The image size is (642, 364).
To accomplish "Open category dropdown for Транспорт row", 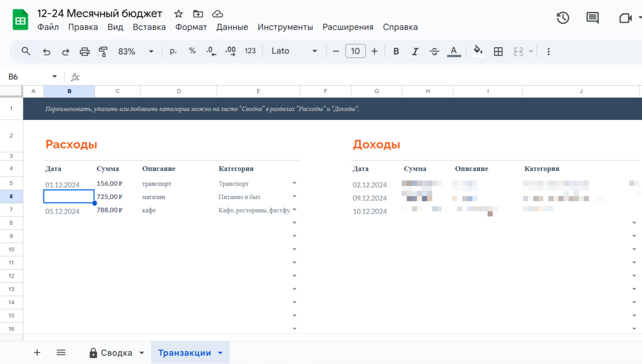I will (294, 183).
